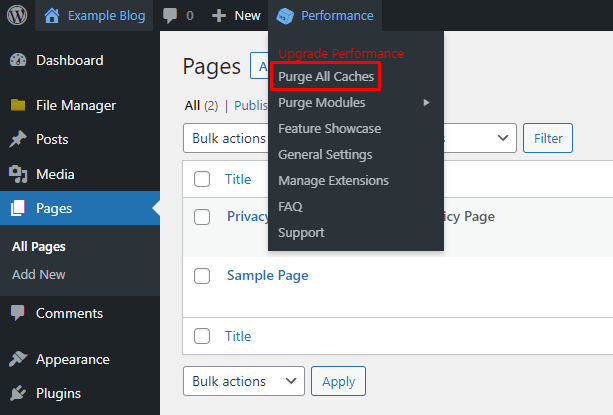613x415 pixels.
Task: Click the comments bubble icon in the admin bar
Action: 170,16
